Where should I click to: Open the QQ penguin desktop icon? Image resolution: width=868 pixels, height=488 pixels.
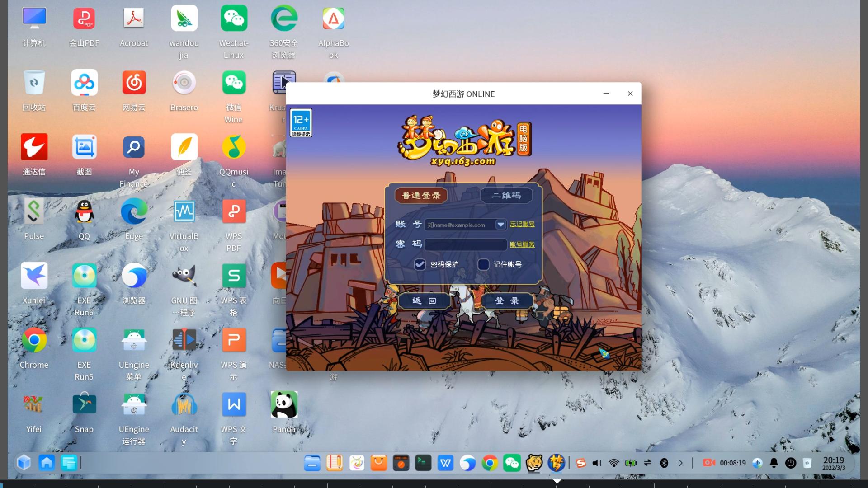[84, 211]
